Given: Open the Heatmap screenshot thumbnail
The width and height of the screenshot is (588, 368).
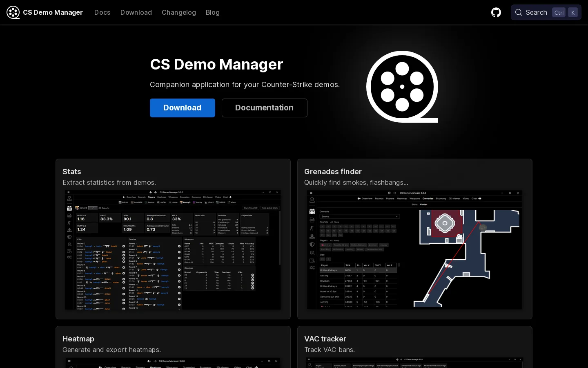Looking at the screenshot, I should point(173,363).
